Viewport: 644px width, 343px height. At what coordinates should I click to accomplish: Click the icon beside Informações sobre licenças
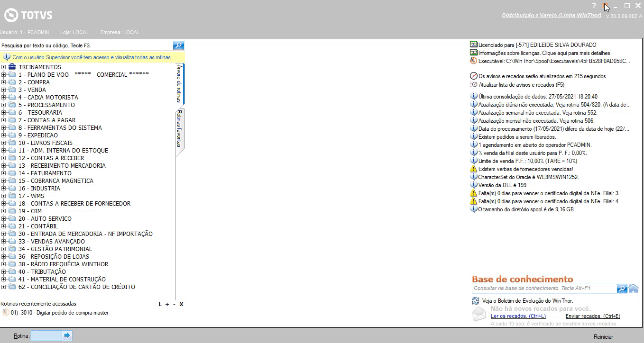click(x=473, y=53)
